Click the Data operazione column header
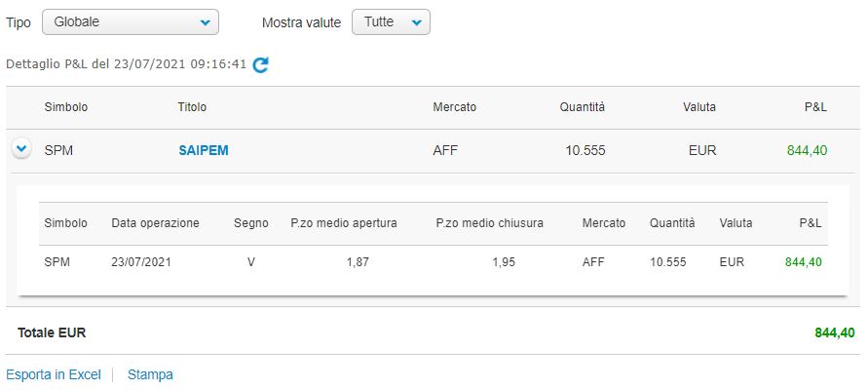The width and height of the screenshot is (868, 390). (x=156, y=223)
